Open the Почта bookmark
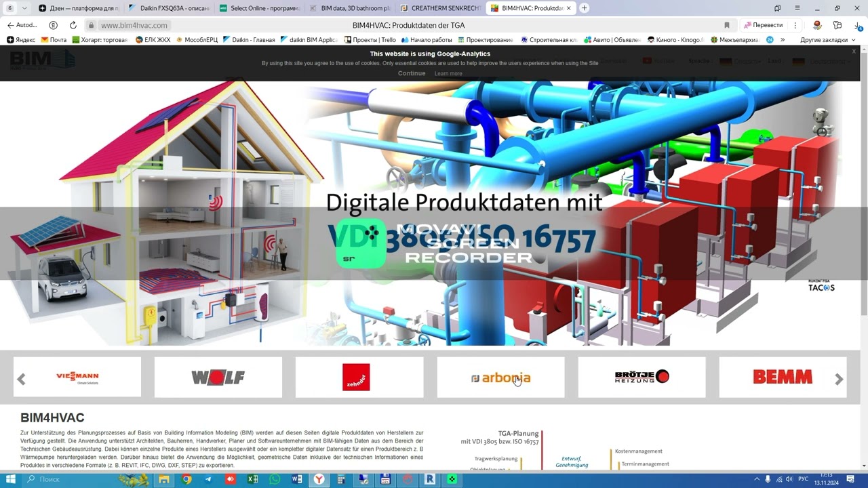Viewport: 868px width, 488px height. 54,40
